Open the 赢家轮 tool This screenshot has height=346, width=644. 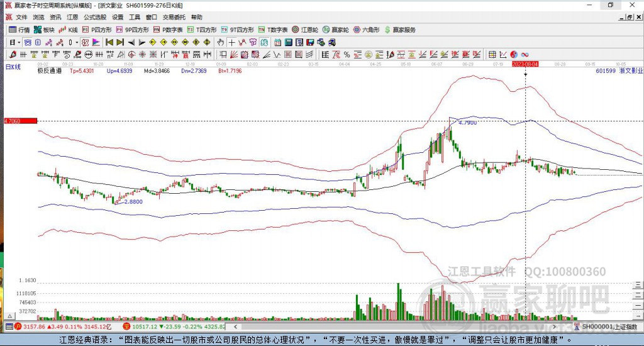pyautogui.click(x=336, y=30)
